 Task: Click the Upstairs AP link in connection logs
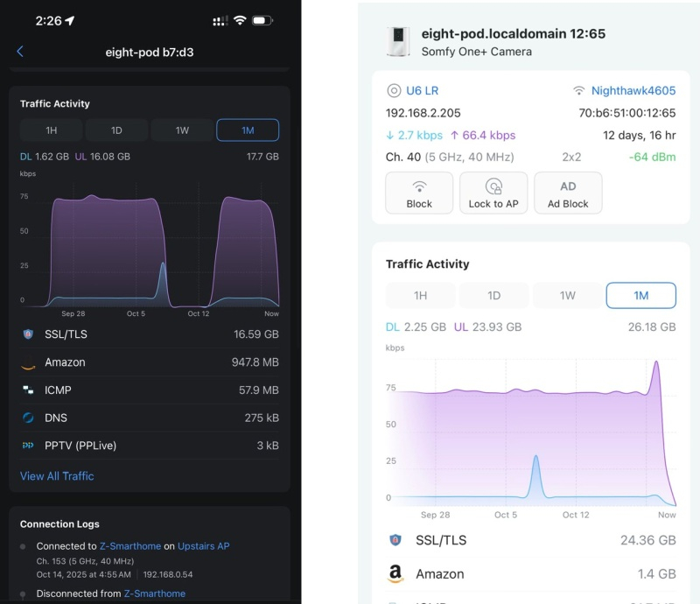pyautogui.click(x=203, y=546)
